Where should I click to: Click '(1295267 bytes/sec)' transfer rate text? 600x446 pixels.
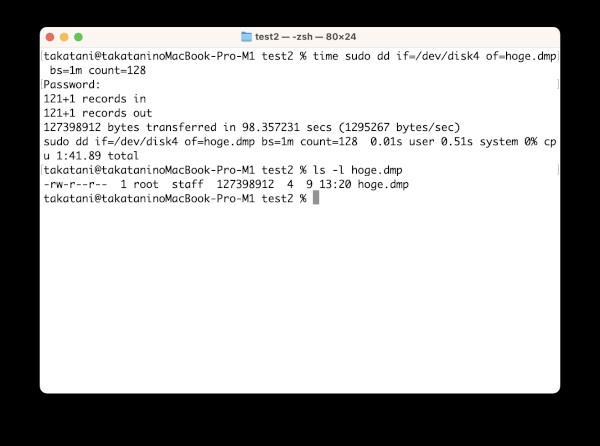[399, 127]
